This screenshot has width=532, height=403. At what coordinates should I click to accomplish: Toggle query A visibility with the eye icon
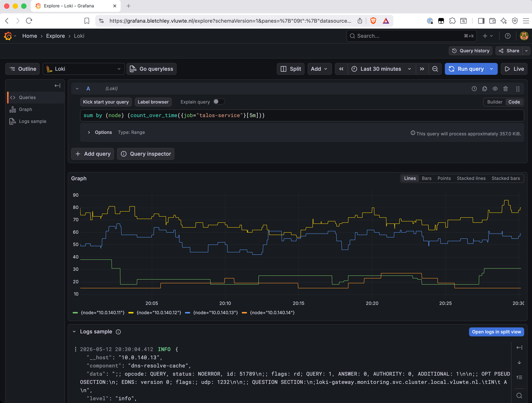click(495, 89)
